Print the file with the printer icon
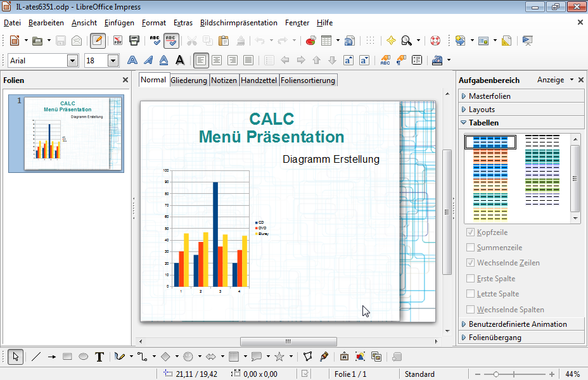Screen dimensions: 588x380 pyautogui.click(x=134, y=41)
